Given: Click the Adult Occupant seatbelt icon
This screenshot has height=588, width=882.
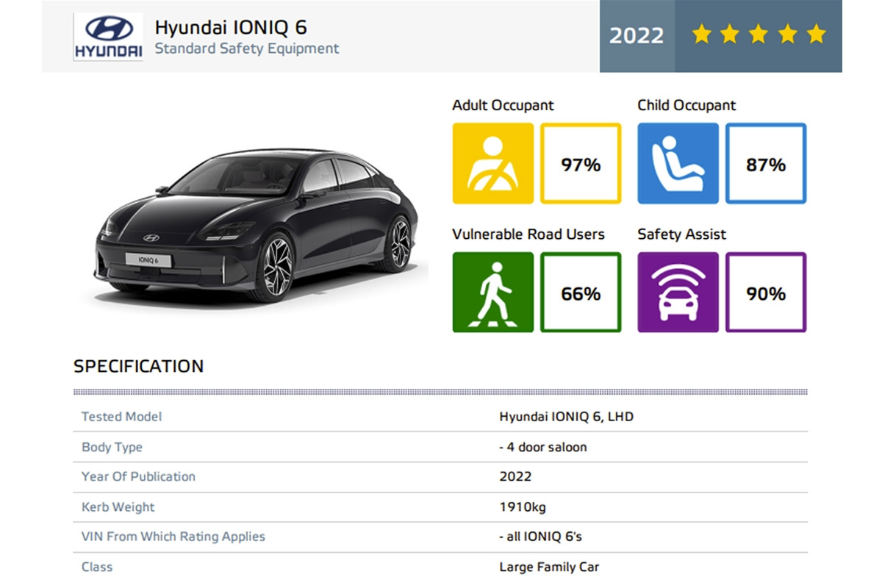Looking at the screenshot, I should coord(493,163).
